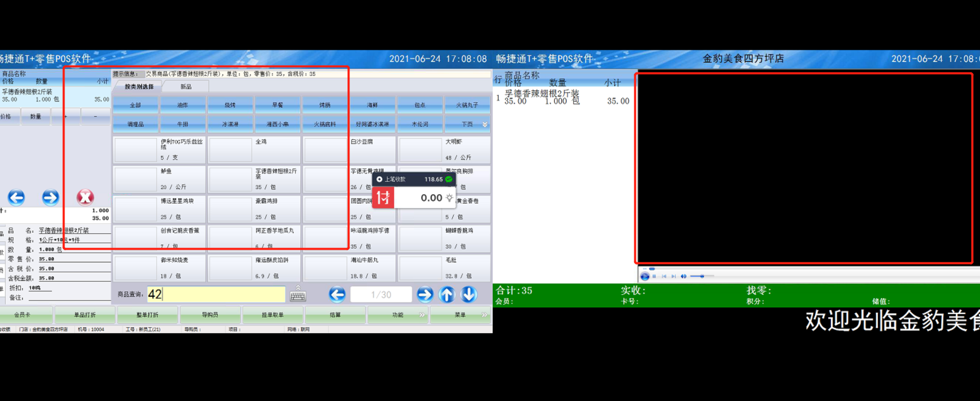Click the red 付 payment icon

click(383, 198)
